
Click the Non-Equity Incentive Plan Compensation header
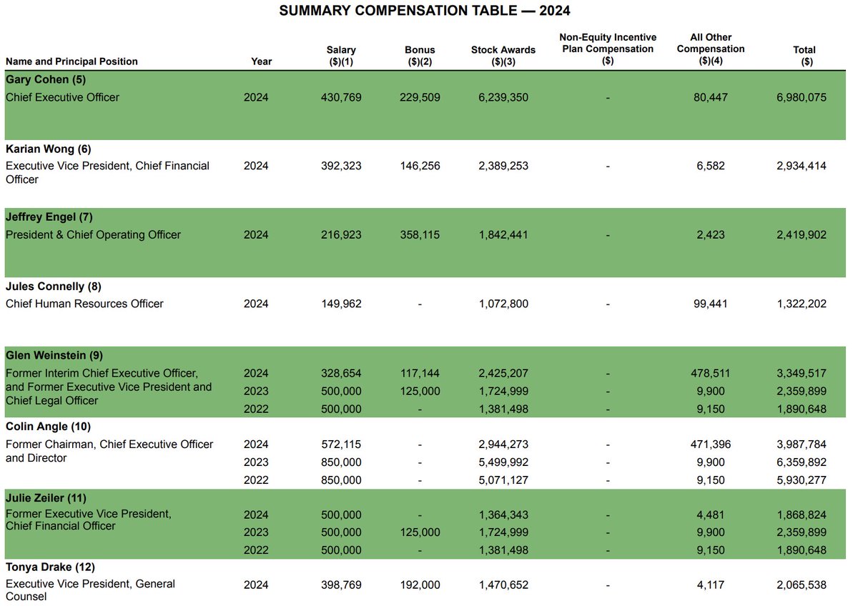608,43
